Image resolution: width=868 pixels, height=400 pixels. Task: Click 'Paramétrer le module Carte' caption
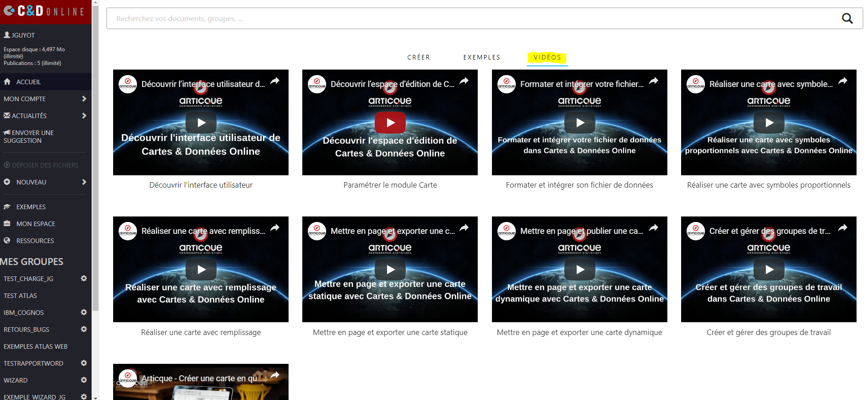390,185
